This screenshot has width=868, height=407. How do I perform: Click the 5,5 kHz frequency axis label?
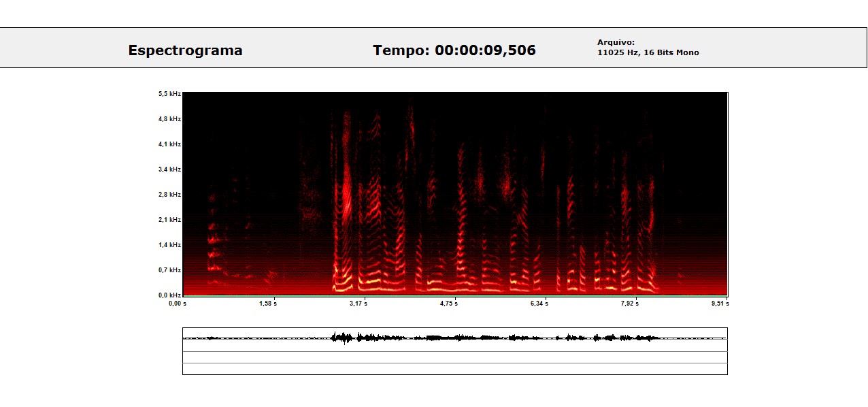click(x=170, y=94)
